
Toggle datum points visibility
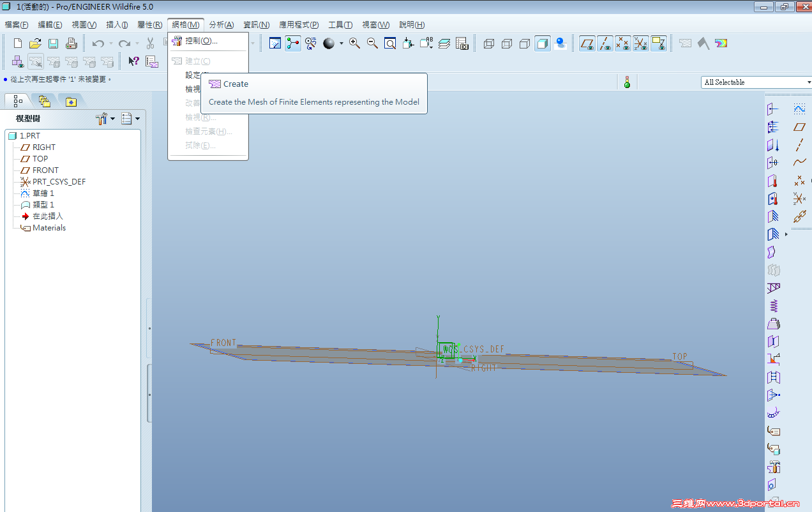point(623,43)
